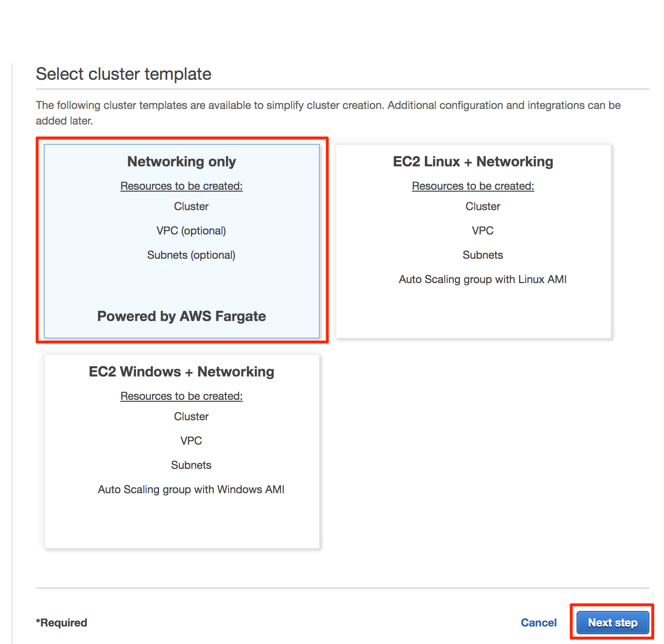Image resolution: width=664 pixels, height=644 pixels.
Task: Click the Next step button
Action: tap(612, 623)
